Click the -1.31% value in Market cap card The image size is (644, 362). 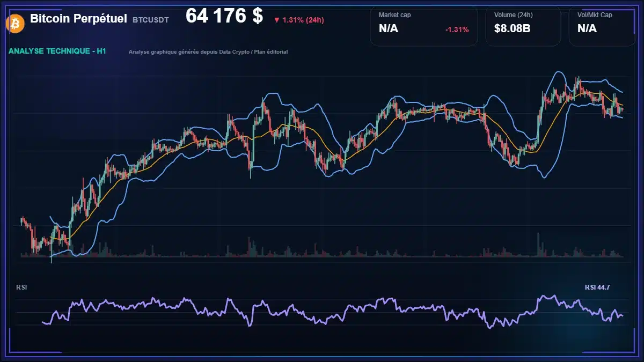457,29
